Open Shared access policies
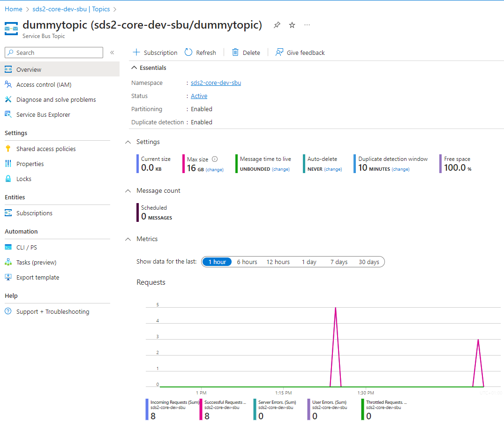 46,149
